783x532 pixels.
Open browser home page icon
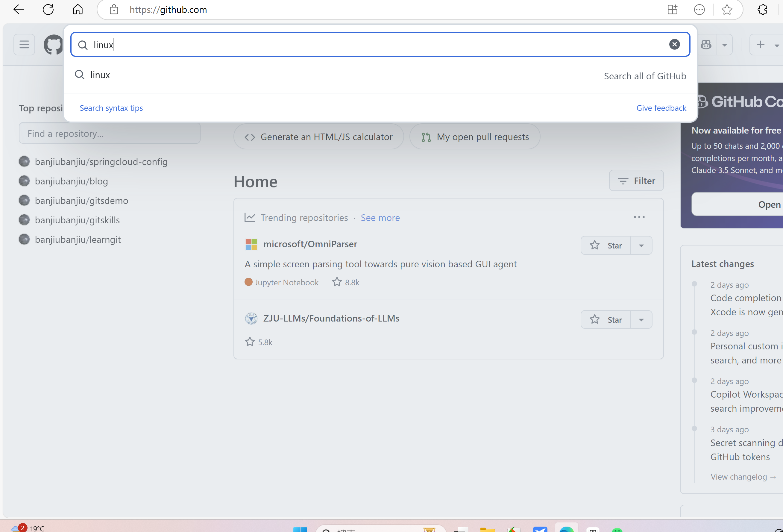pos(78,10)
